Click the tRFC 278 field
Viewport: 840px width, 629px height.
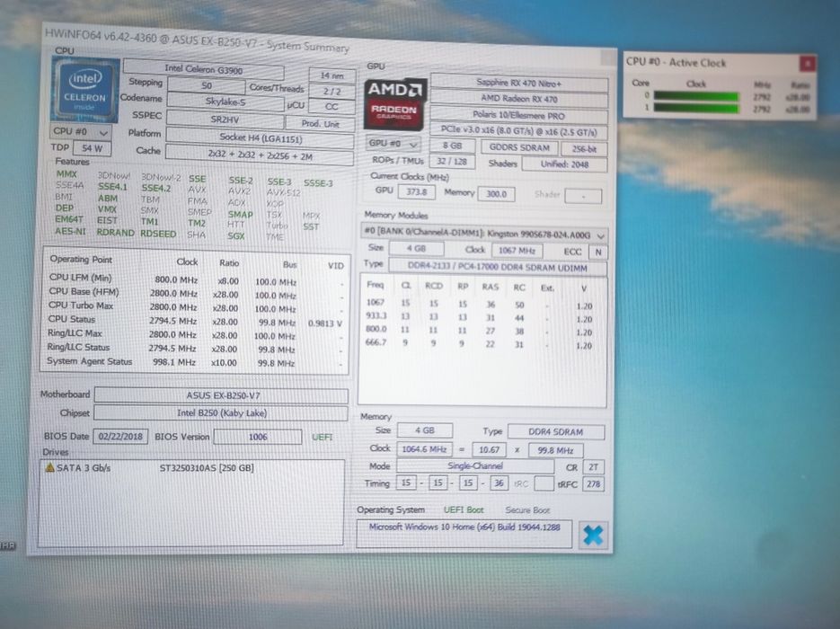594,484
